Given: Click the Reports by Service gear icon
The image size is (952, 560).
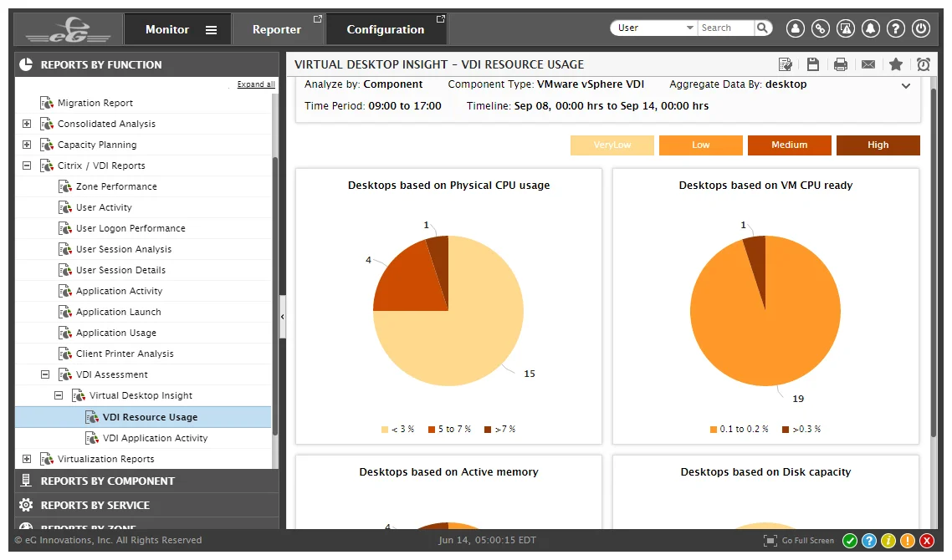Looking at the screenshot, I should (x=26, y=505).
